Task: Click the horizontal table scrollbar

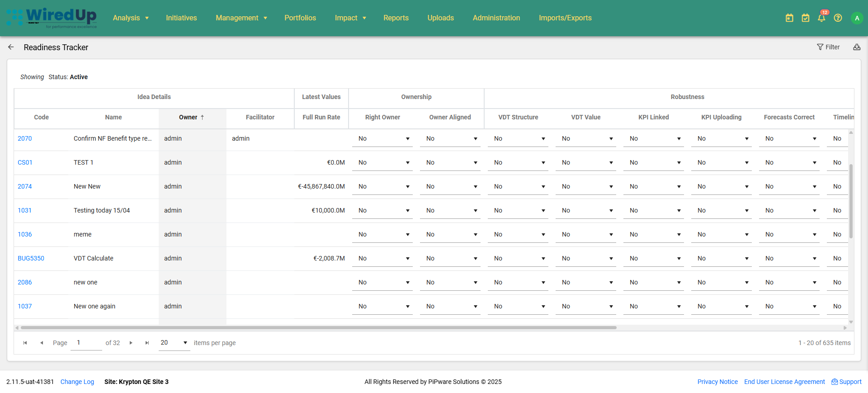Action: 319,327
